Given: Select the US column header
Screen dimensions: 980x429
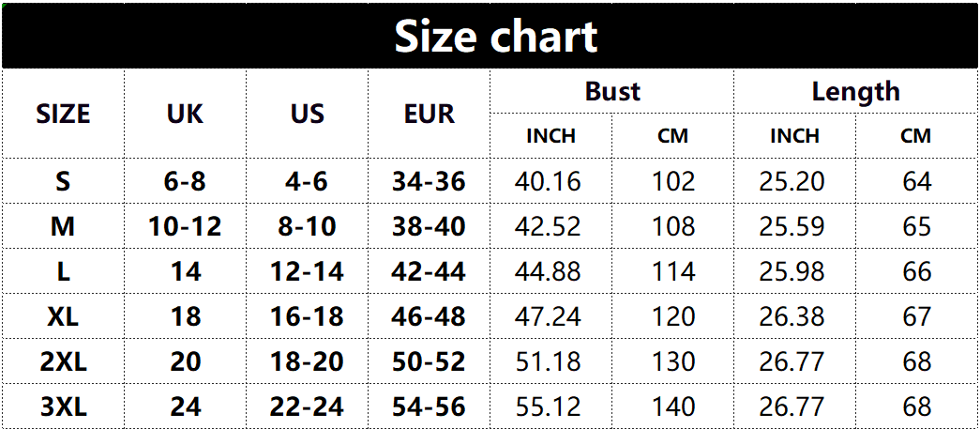Looking at the screenshot, I should tap(307, 115).
